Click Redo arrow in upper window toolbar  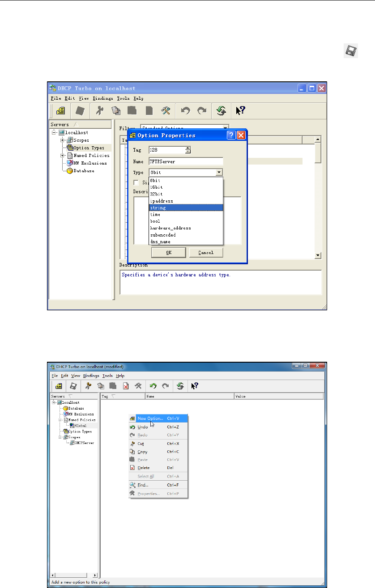201,110
